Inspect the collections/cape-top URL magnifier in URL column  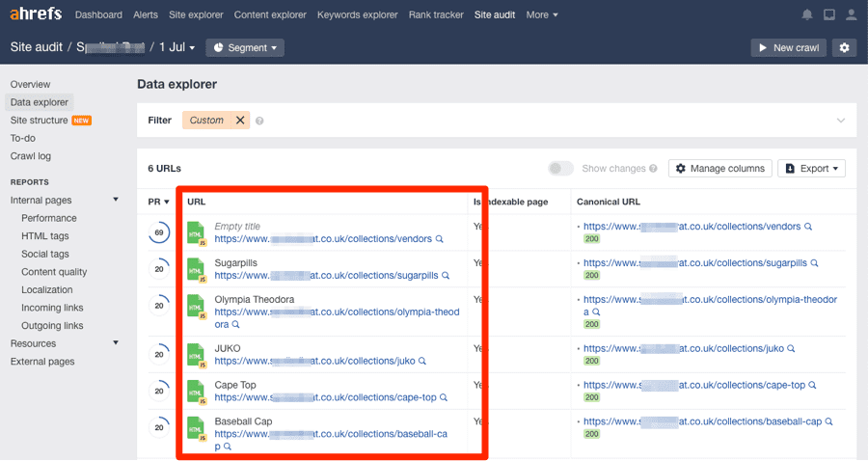444,397
